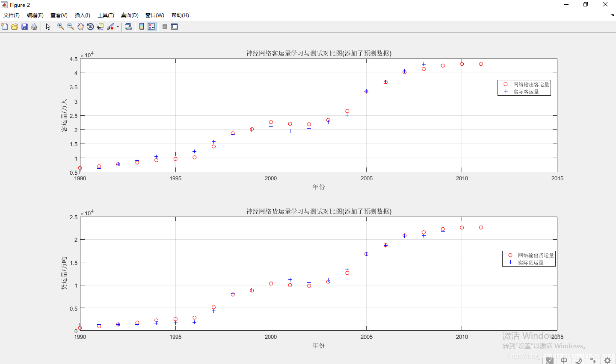Activate the Zoom Out magnifier tool

click(71, 26)
